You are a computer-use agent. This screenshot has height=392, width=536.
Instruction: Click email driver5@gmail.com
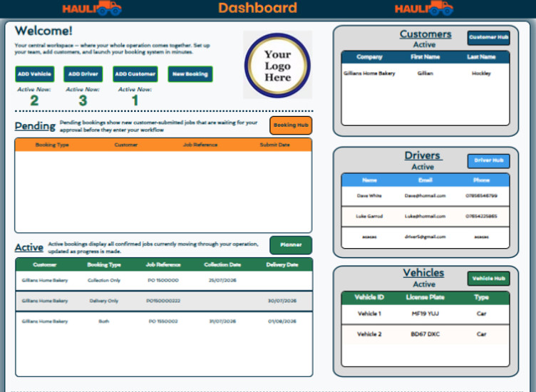coord(426,237)
